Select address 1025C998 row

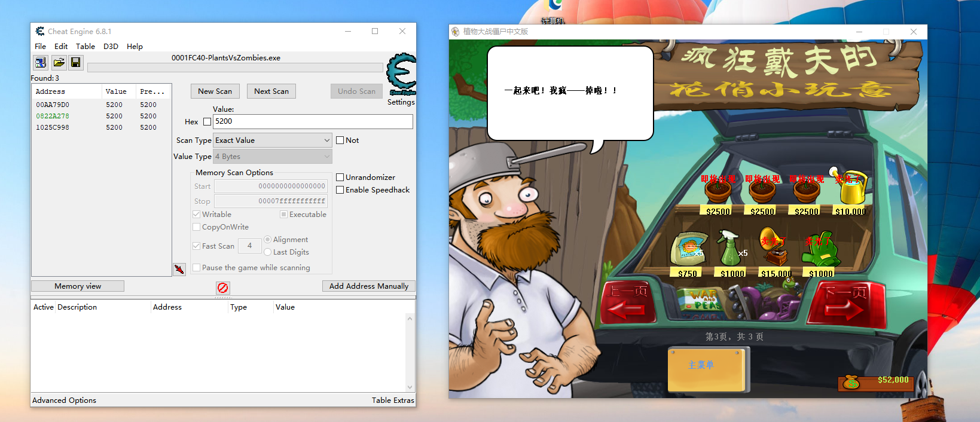click(x=101, y=127)
